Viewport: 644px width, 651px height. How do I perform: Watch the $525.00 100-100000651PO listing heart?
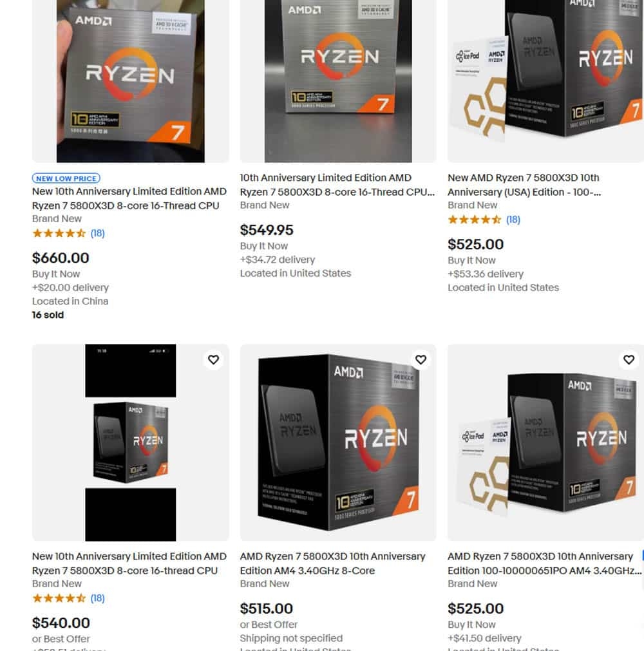[x=629, y=359]
